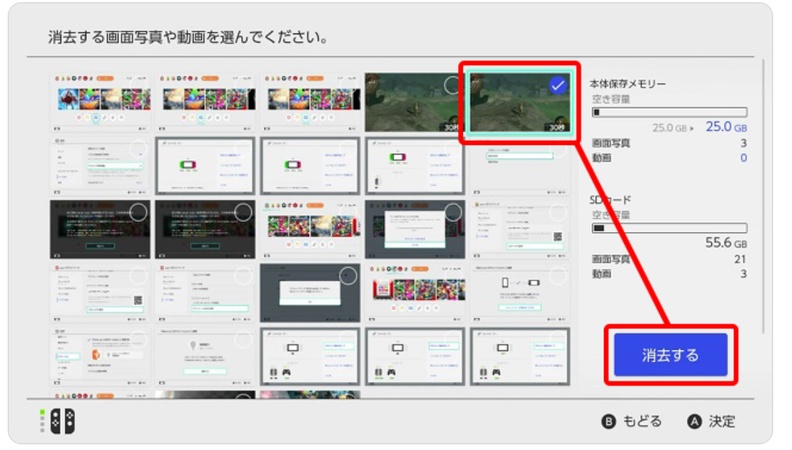Click the A 決定 confirm prompt
This screenshot has height=450, width=792.
click(x=711, y=421)
